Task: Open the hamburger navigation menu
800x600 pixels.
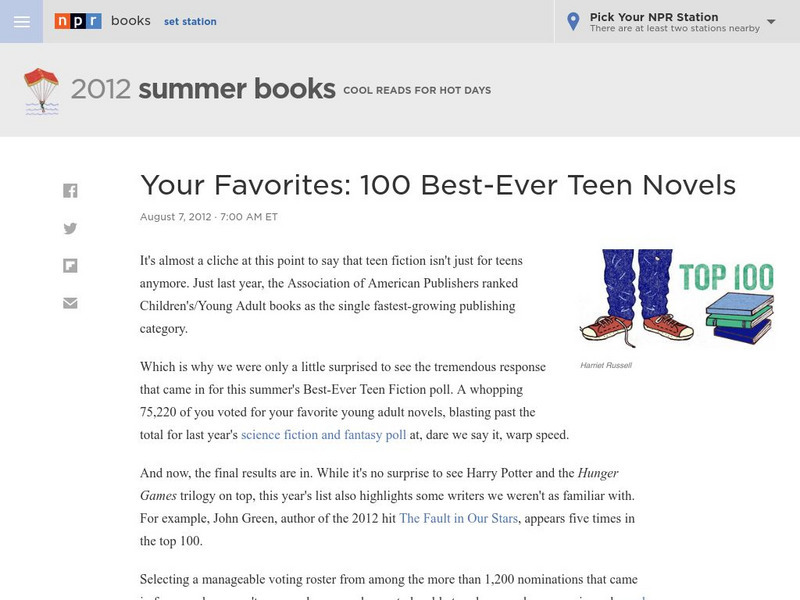Action: click(x=21, y=21)
